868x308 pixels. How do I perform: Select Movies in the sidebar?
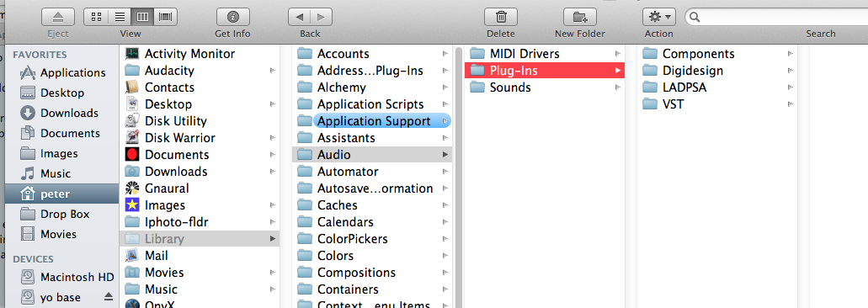point(61,235)
